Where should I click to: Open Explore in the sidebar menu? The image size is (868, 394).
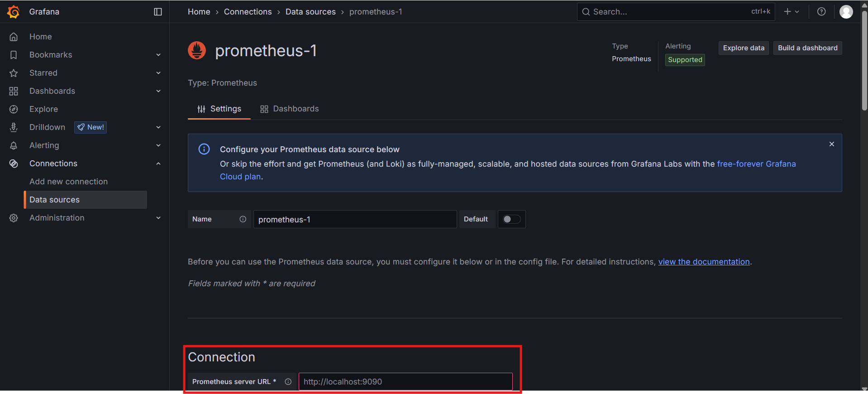coord(43,109)
